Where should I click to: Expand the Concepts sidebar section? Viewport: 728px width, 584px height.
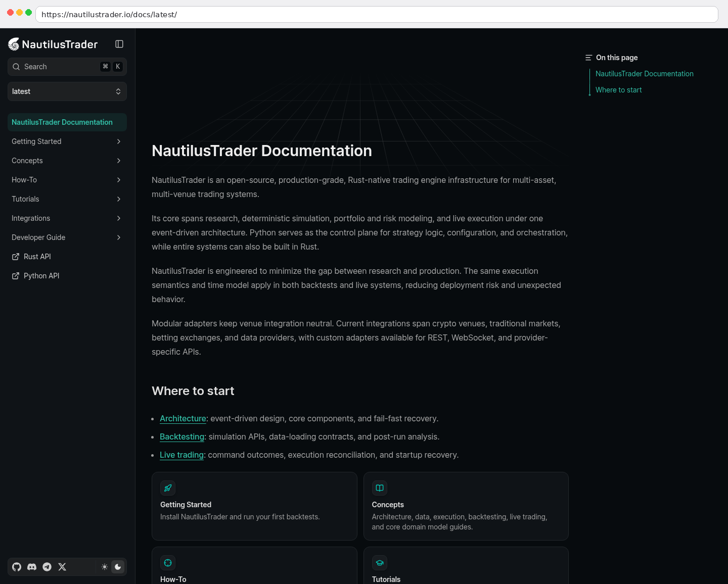[119, 161]
